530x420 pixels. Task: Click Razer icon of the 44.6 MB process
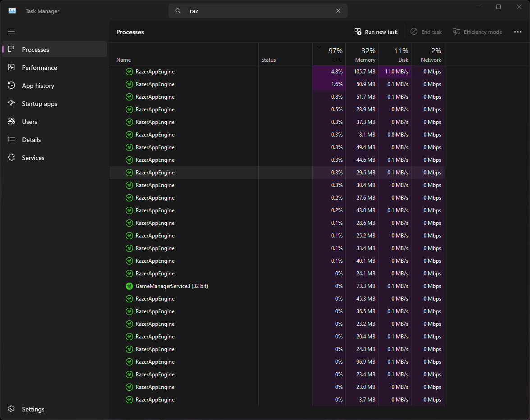[129, 160]
